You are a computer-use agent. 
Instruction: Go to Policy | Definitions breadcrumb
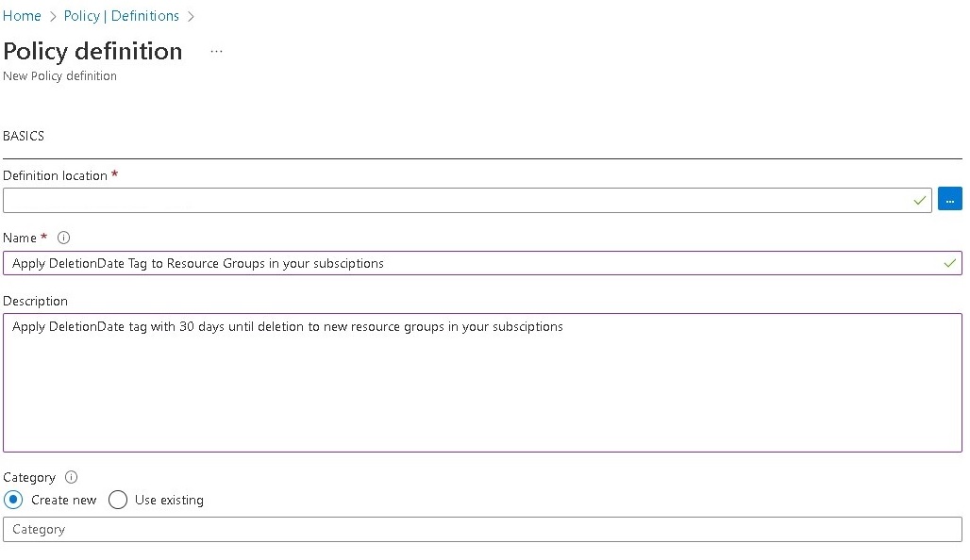point(121,16)
